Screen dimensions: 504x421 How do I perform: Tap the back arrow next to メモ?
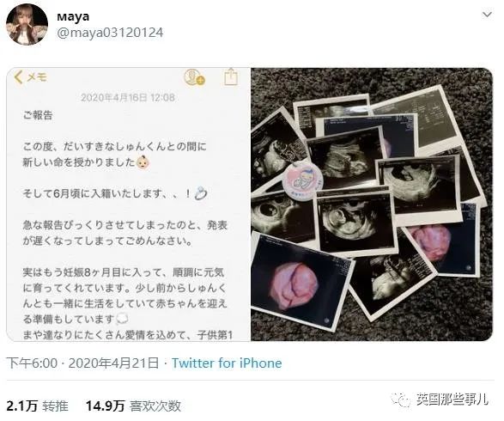click(18, 77)
